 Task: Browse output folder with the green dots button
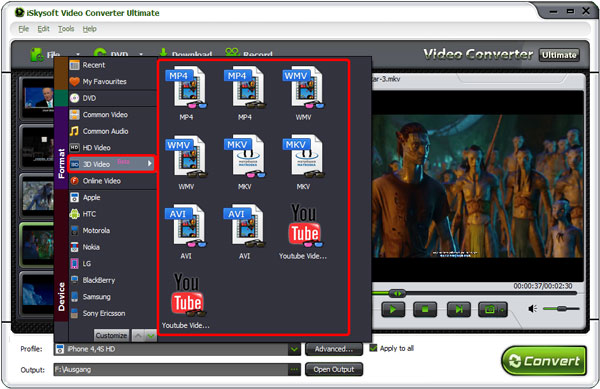294,369
